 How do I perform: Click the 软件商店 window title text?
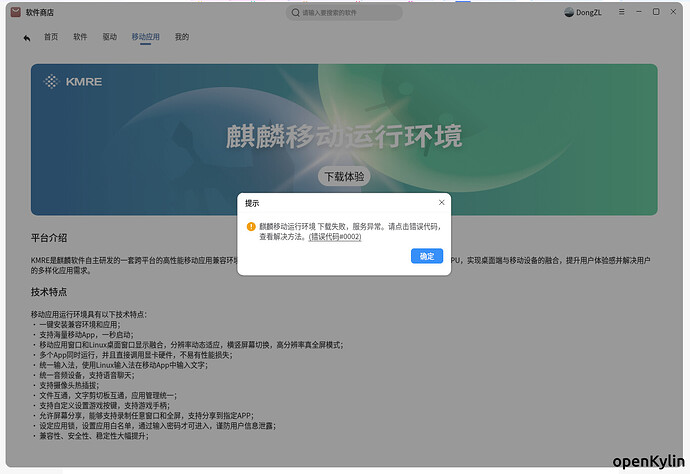pos(40,13)
